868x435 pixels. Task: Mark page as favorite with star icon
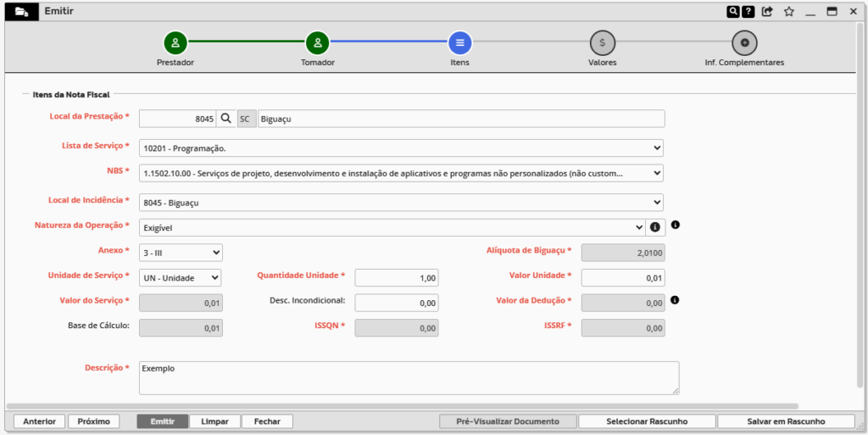coord(789,12)
